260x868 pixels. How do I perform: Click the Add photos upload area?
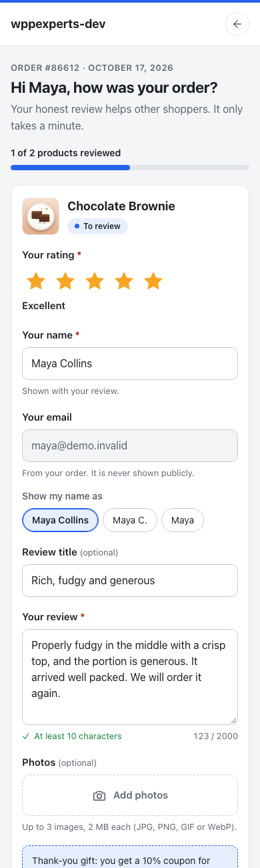click(x=130, y=795)
